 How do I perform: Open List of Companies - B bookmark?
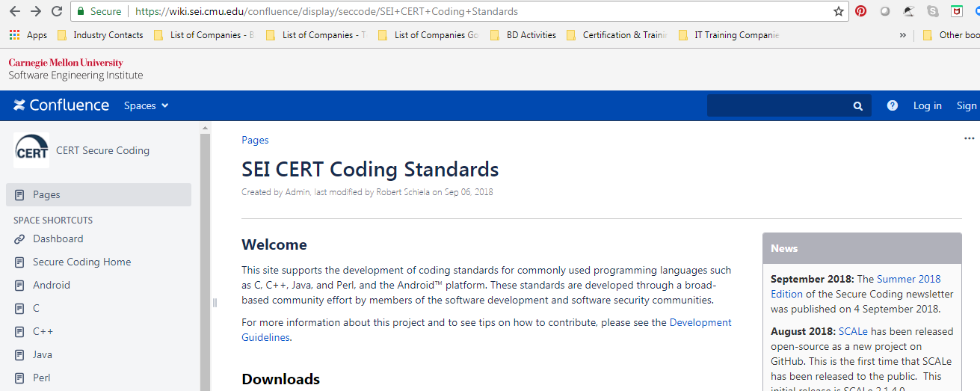click(204, 34)
